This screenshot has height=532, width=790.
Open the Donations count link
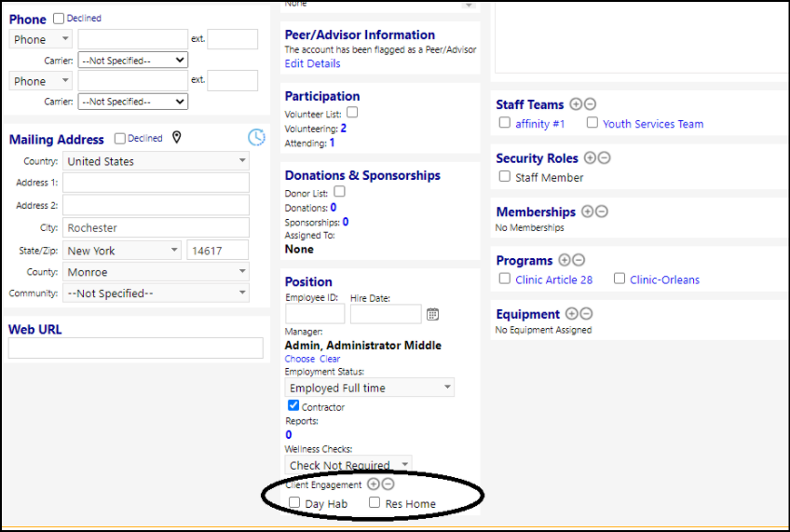click(x=333, y=207)
